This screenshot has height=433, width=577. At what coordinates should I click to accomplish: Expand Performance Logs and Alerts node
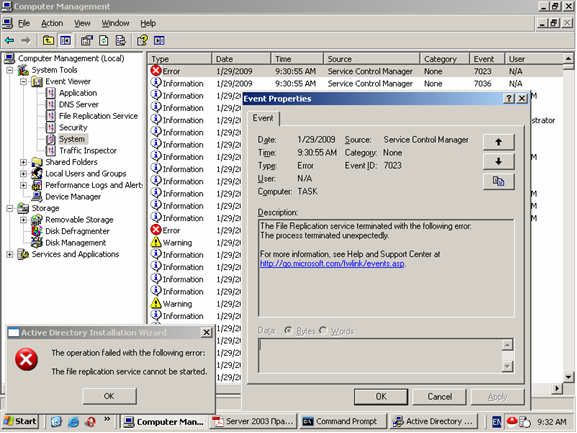pos(23,185)
